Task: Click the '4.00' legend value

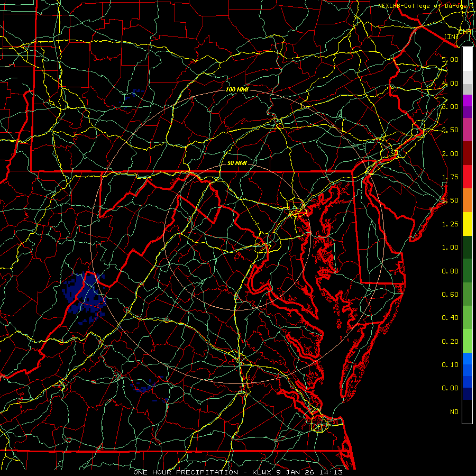Action: tap(450, 83)
